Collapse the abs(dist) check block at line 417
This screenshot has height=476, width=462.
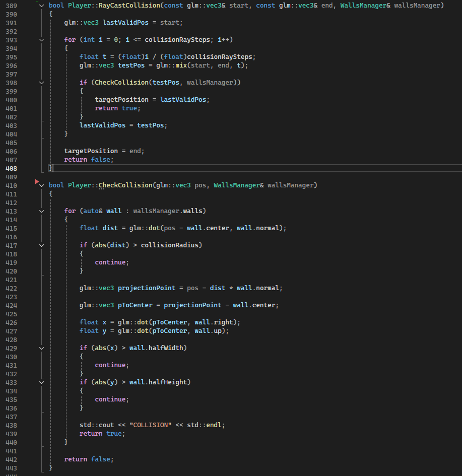(x=41, y=245)
